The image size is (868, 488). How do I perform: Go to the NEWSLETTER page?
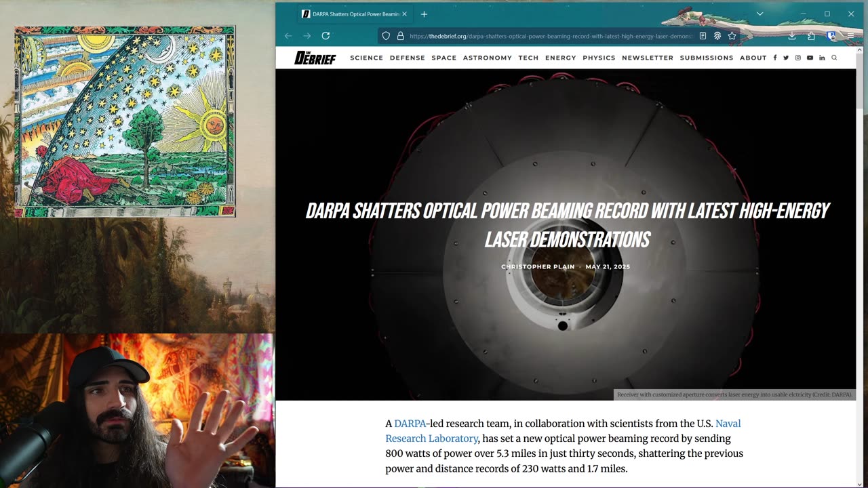[x=648, y=58]
